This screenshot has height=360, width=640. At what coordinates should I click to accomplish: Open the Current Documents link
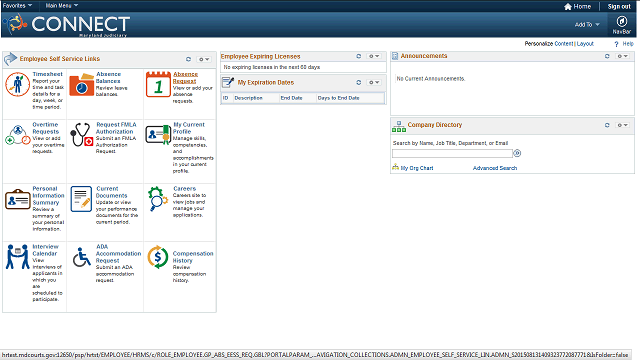coord(111,192)
